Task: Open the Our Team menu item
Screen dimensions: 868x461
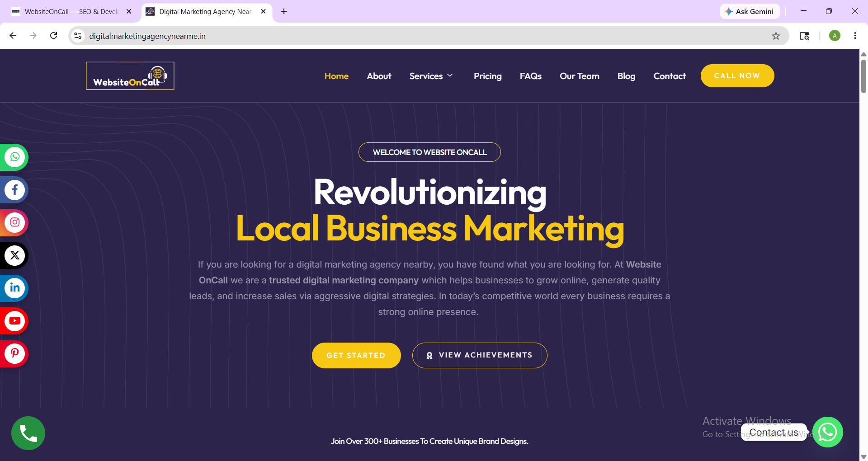Action: (579, 76)
